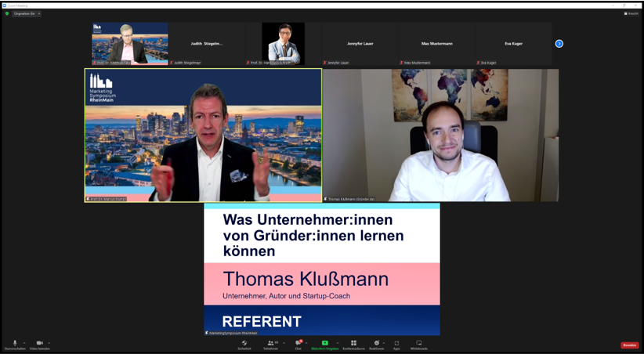644x354 pixels.
Task: Click the green encryption shield icon
Action: 7,13
